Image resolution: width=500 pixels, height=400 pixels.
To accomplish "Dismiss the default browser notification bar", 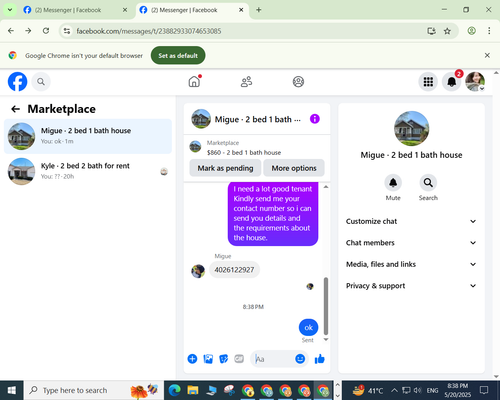I will (487, 55).
